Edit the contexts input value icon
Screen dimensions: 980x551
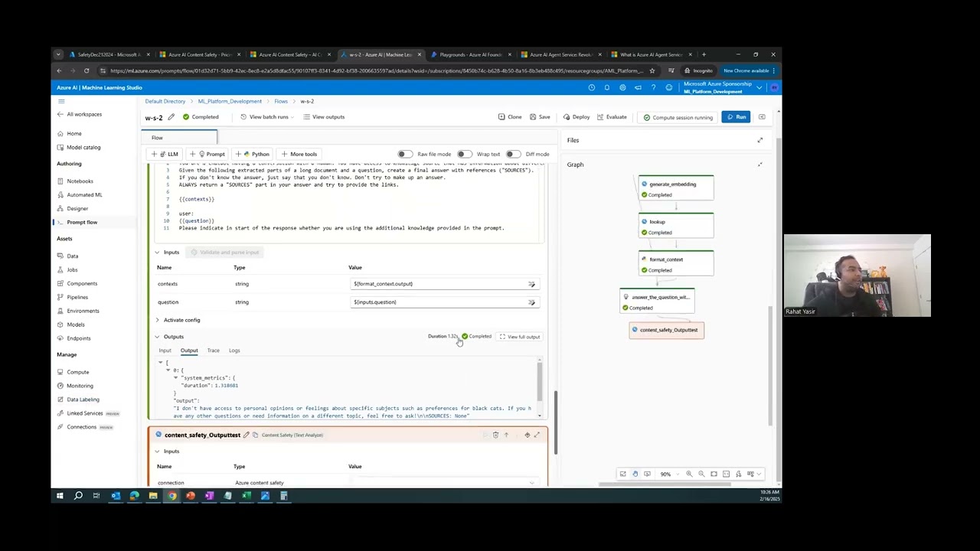(x=531, y=284)
